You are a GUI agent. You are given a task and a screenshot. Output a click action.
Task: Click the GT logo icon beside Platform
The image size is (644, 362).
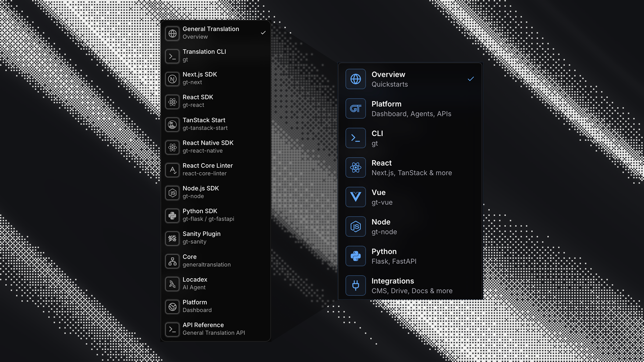pyautogui.click(x=356, y=109)
